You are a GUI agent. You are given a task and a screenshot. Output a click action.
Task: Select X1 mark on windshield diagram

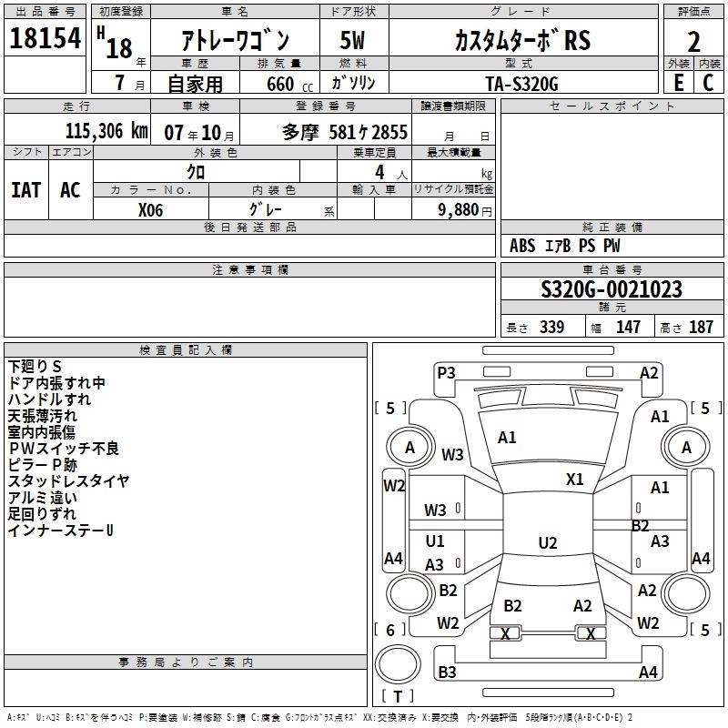click(x=574, y=480)
